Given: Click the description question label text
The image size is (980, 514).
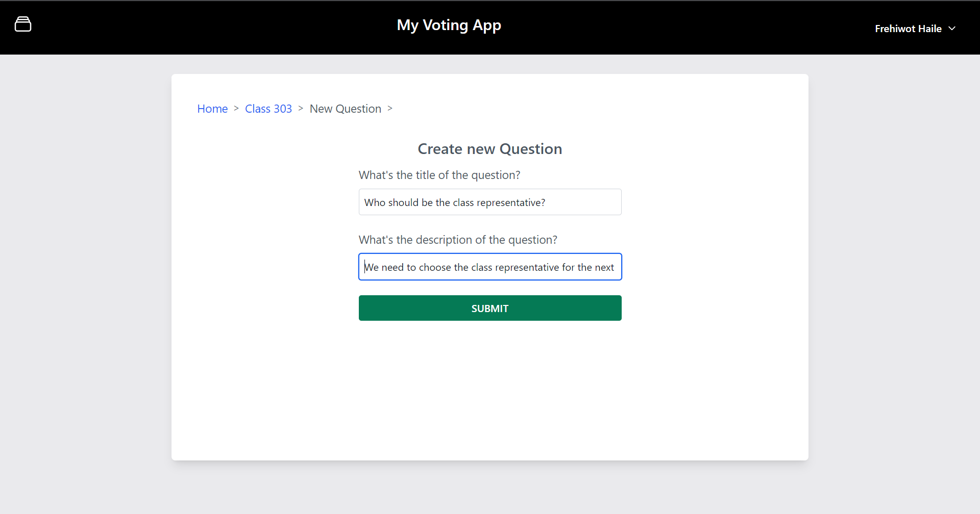Looking at the screenshot, I should tap(457, 240).
